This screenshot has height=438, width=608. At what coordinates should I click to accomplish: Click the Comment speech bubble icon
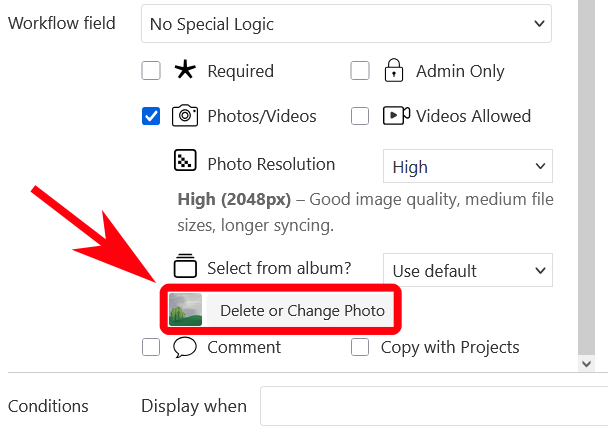point(185,347)
